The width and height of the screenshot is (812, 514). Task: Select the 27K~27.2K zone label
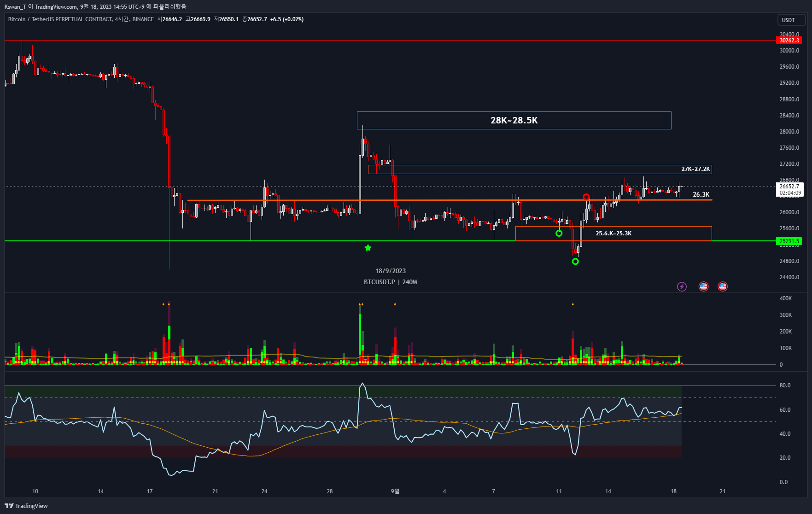click(695, 169)
